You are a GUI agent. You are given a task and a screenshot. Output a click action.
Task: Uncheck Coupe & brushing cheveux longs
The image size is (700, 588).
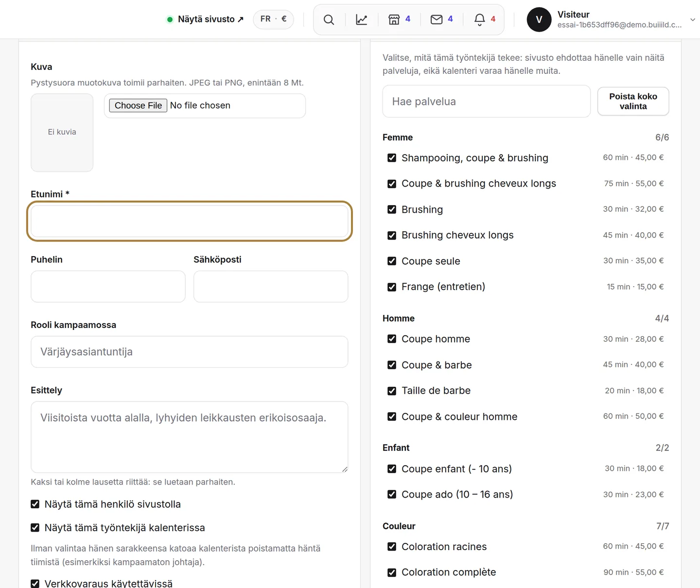(392, 184)
